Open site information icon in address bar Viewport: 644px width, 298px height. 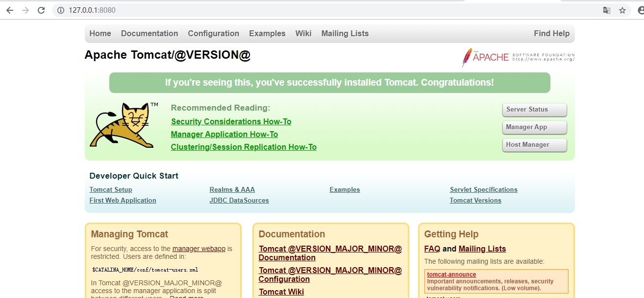[61, 10]
